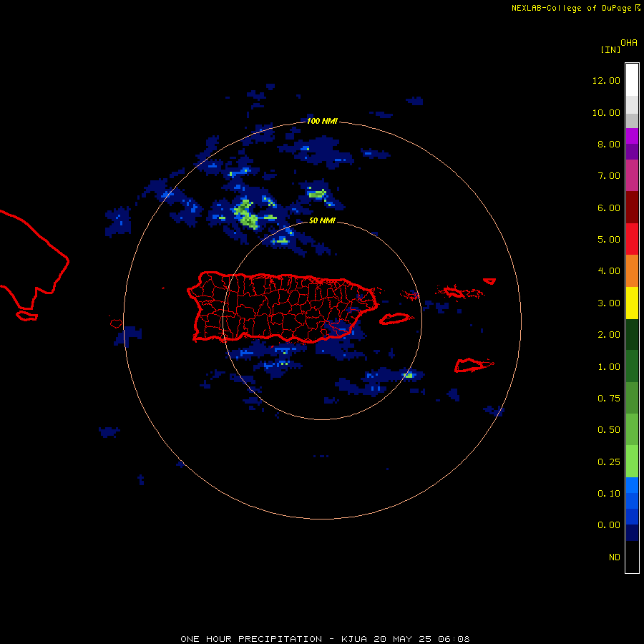Screen dimensions: 644x644
Task: Click the NEXLAB-College of DuPage credit text
Action: point(575,8)
